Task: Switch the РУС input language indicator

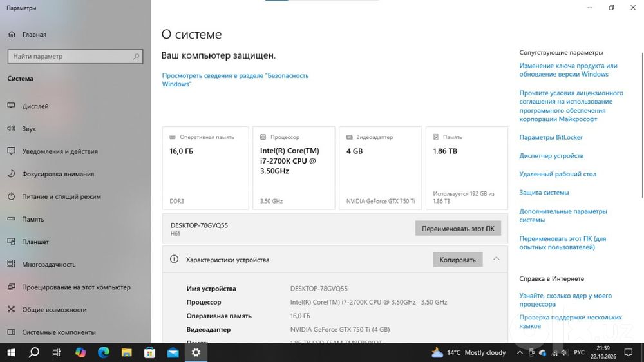Action: tap(579, 352)
